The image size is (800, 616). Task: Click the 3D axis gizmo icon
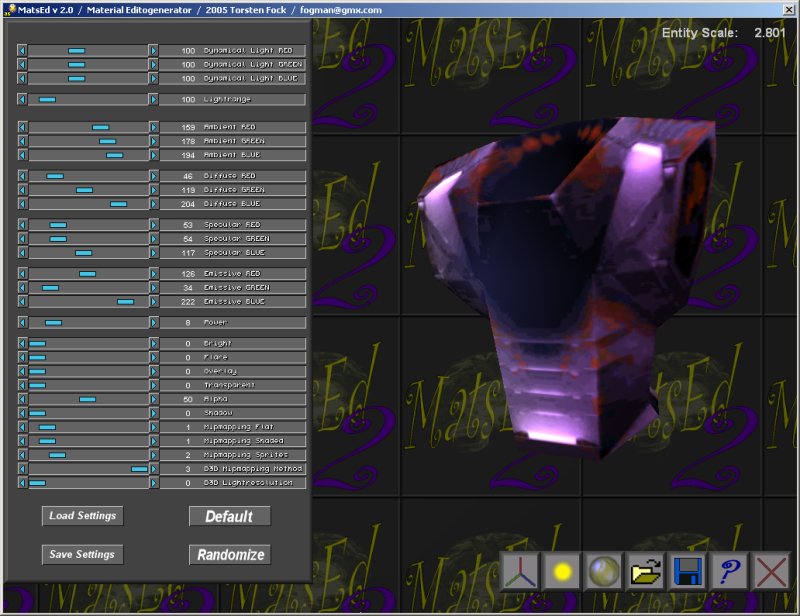click(519, 571)
